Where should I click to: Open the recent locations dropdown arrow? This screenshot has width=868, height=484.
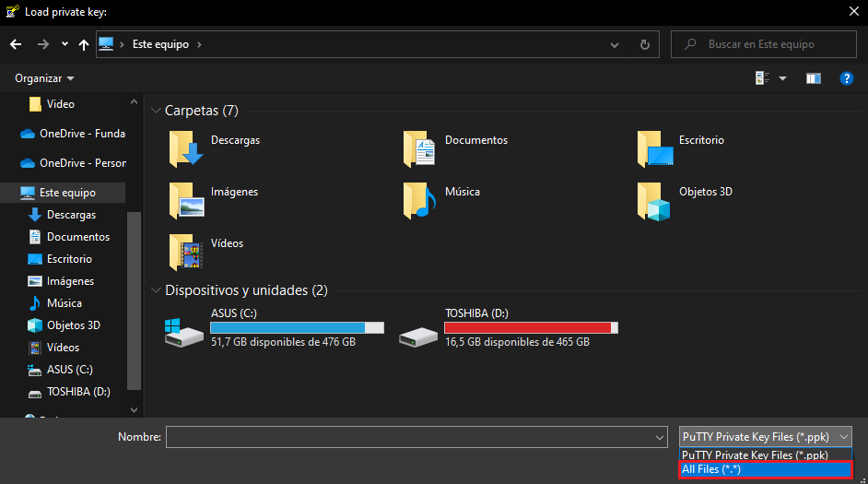click(65, 44)
